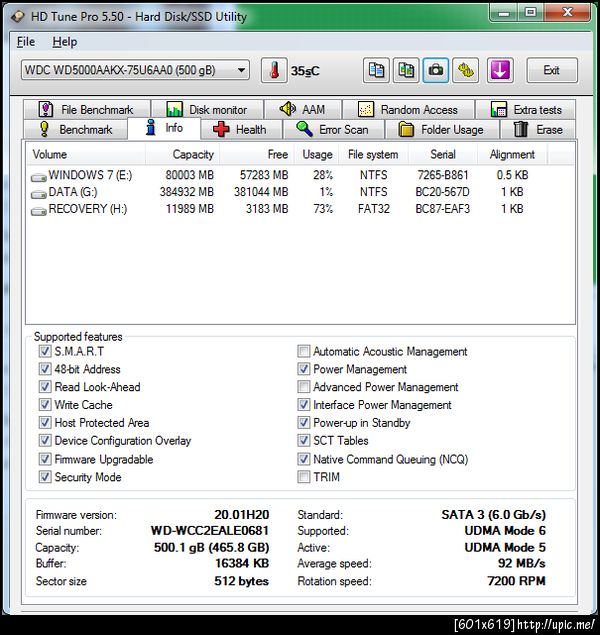600x635 pixels.
Task: Switch to the Disk monitor tab
Action: 207,109
